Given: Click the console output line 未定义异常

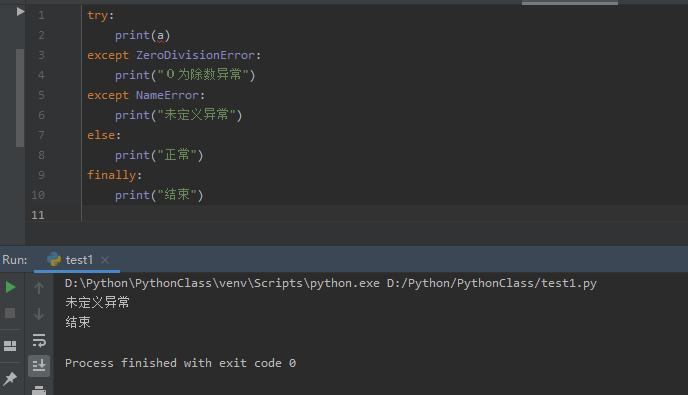Looking at the screenshot, I should click(x=97, y=302).
